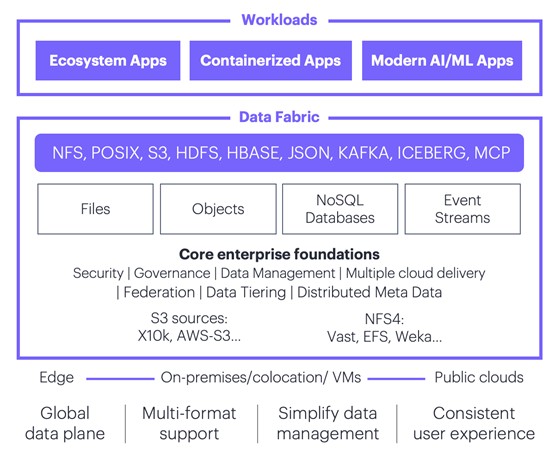Image resolution: width=555 pixels, height=455 pixels.
Task: Click the NoSQL Databases box
Action: 340,209
